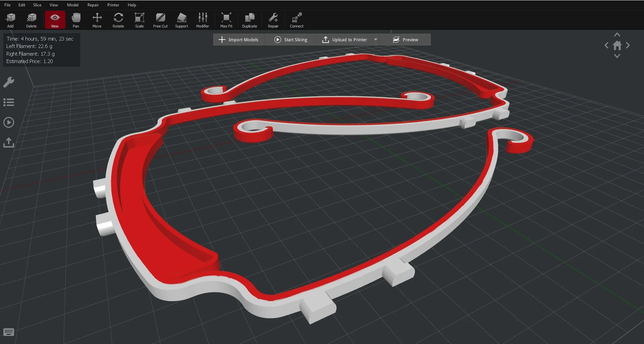Select the Free Cut tool
Image resolution: width=644 pixels, height=344 pixels.
point(160,19)
